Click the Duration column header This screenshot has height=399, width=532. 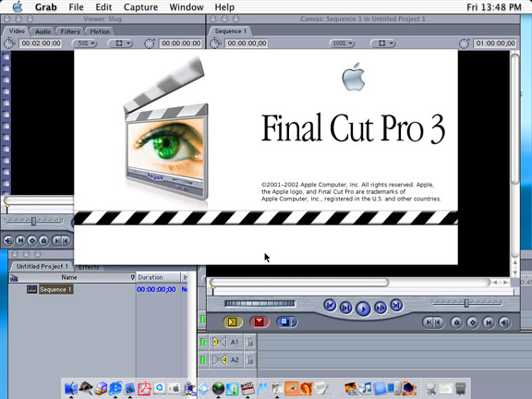(x=158, y=277)
